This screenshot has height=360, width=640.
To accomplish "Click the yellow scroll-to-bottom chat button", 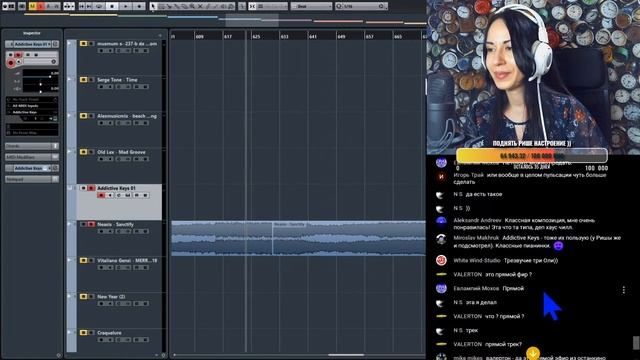I will pos(533,353).
